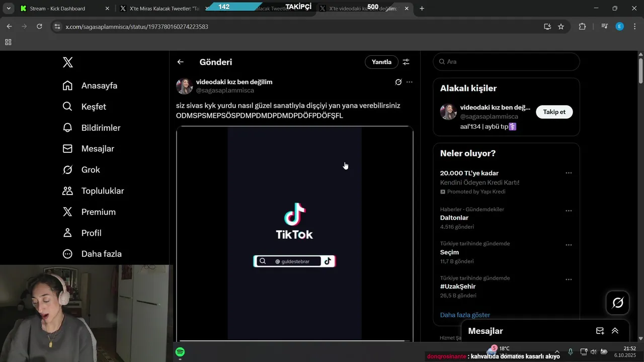The image size is (644, 362).
Task: Open tab search dropdown
Action: (9, 9)
